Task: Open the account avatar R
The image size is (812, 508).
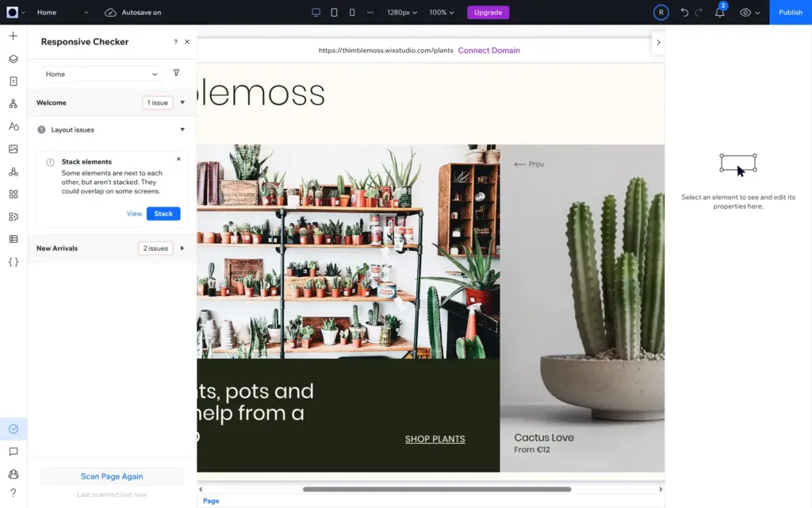Action: point(661,12)
